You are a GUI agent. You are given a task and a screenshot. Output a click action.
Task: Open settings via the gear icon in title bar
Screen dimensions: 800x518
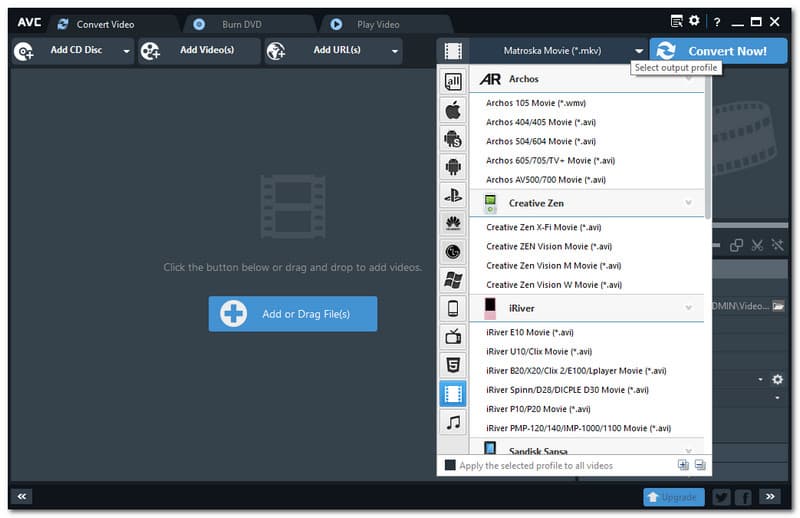(x=694, y=21)
